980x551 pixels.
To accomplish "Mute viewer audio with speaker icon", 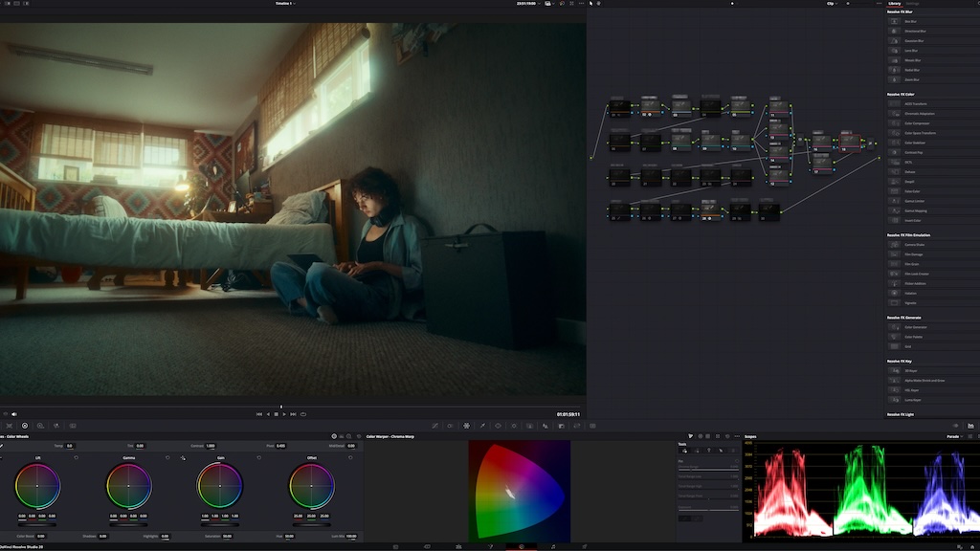I will click(x=13, y=414).
